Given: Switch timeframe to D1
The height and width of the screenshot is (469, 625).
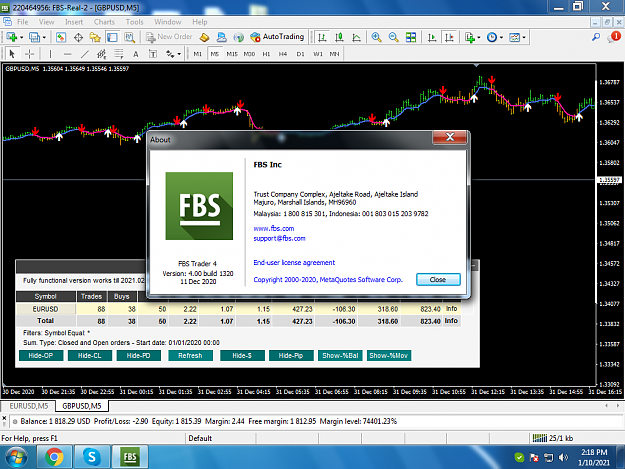Looking at the screenshot, I should click(301, 54).
